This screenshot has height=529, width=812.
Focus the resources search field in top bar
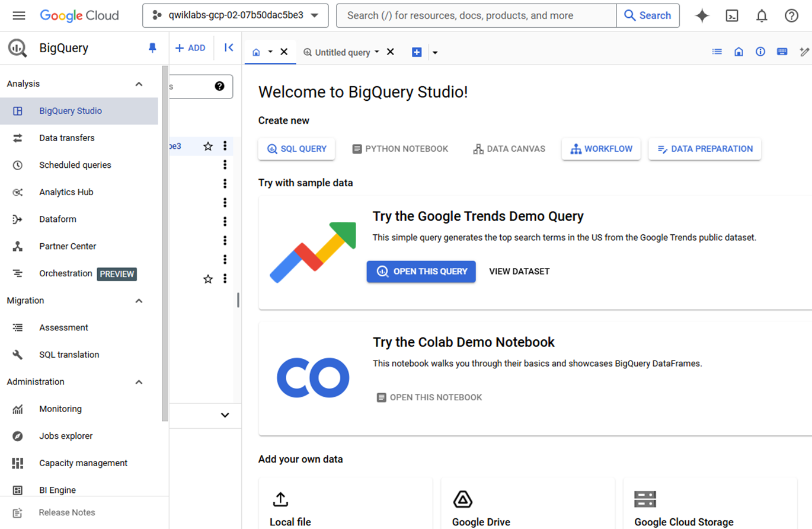click(477, 15)
